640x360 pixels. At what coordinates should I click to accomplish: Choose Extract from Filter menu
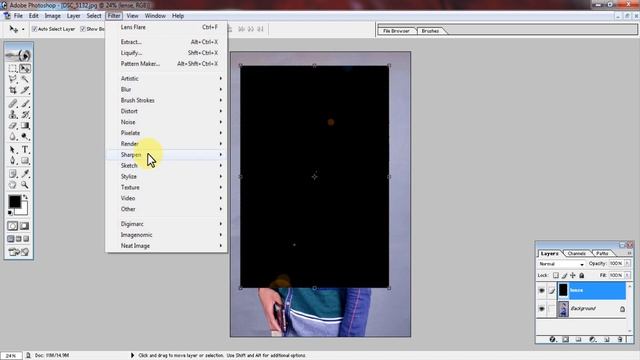tap(167, 42)
